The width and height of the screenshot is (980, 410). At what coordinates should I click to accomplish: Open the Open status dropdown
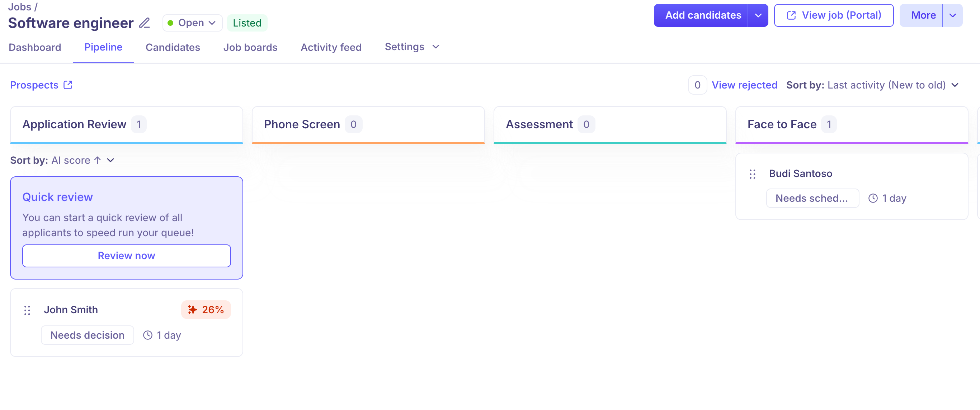pyautogui.click(x=192, y=23)
